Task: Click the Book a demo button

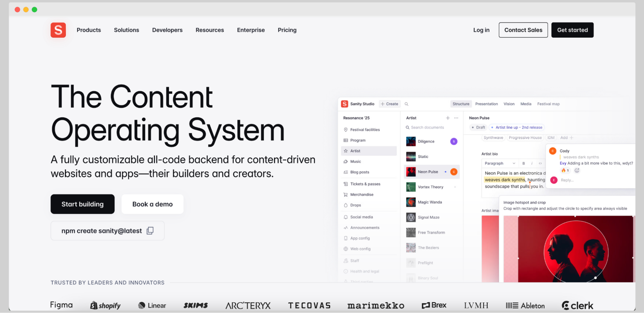Action: tap(153, 204)
